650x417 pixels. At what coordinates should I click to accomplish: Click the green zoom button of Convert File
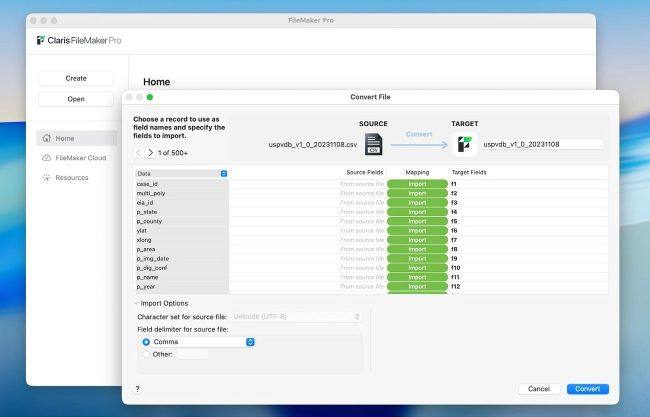(150, 97)
